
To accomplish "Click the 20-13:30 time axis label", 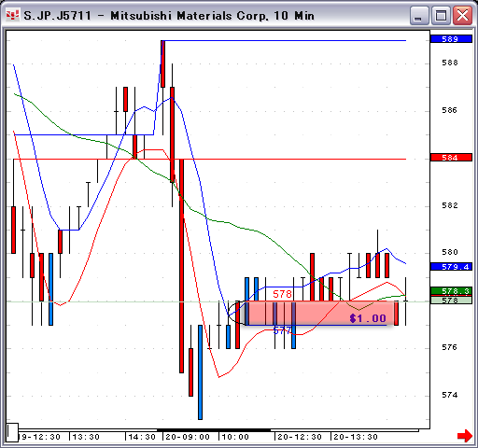I will tap(356, 437).
